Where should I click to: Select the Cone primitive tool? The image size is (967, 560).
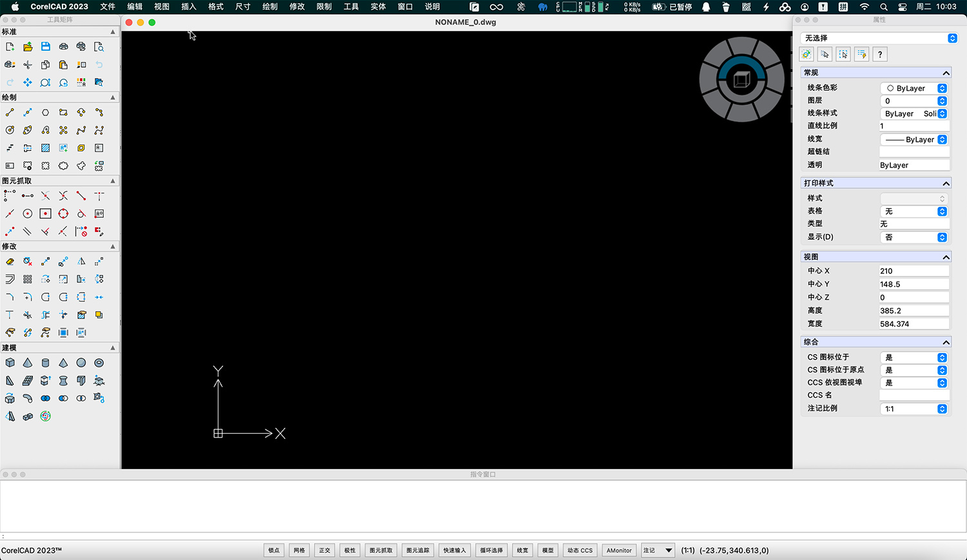[27, 362]
